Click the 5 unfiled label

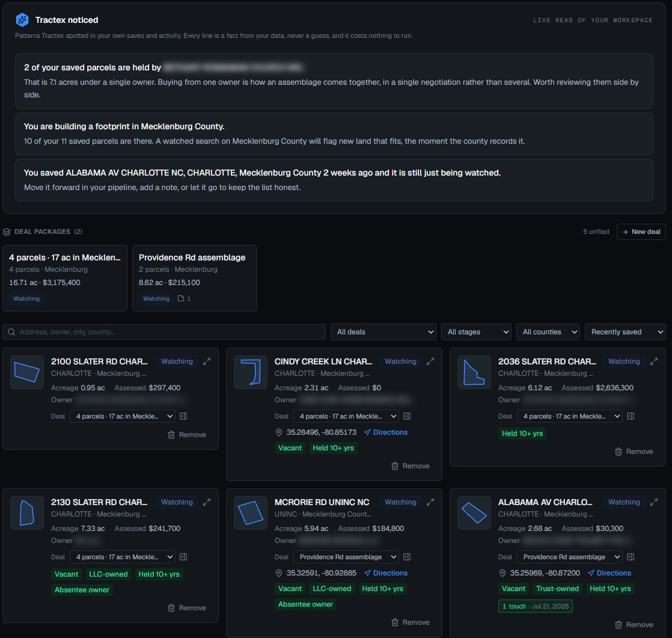coord(596,232)
